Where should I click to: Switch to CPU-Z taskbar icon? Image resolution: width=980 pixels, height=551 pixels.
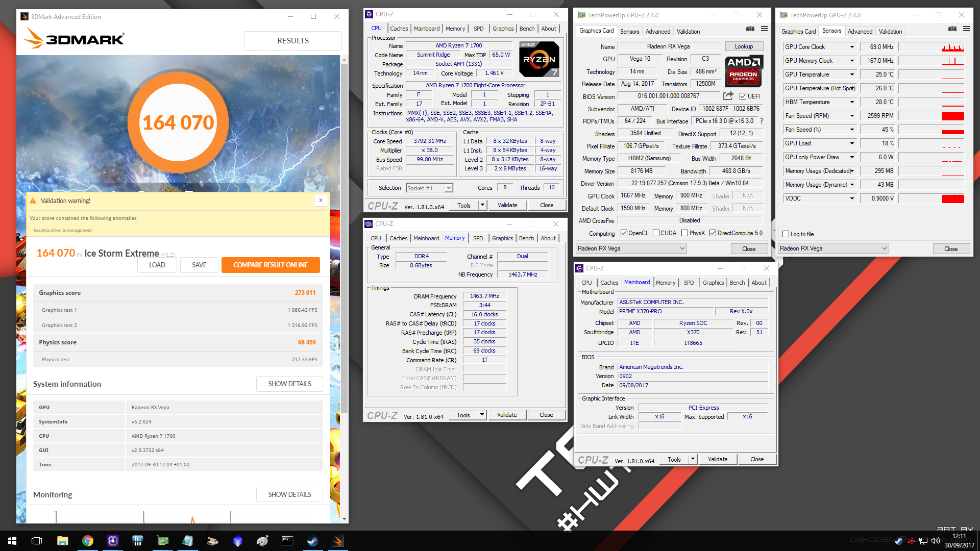[113, 541]
